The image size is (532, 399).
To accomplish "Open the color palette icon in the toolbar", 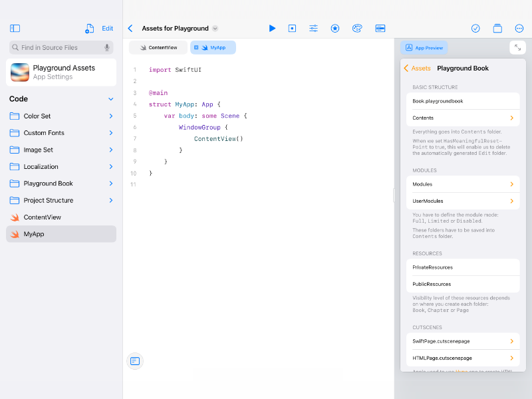I will point(357,29).
